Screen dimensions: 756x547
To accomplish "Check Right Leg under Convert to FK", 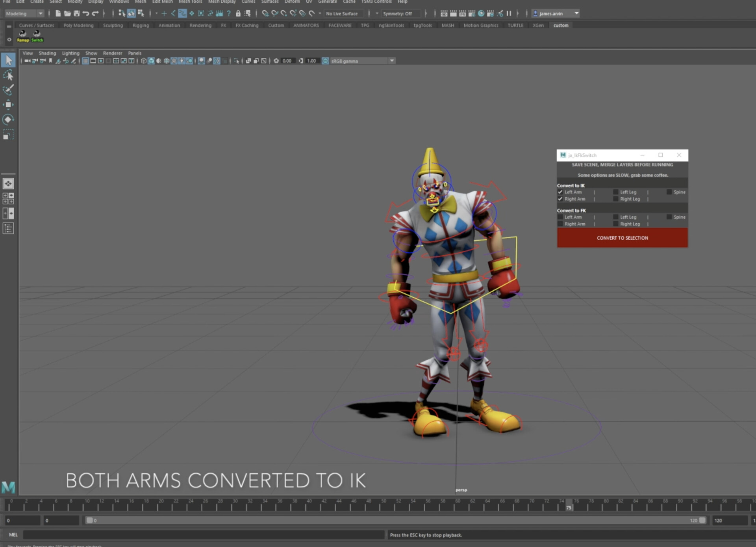I will [x=615, y=224].
